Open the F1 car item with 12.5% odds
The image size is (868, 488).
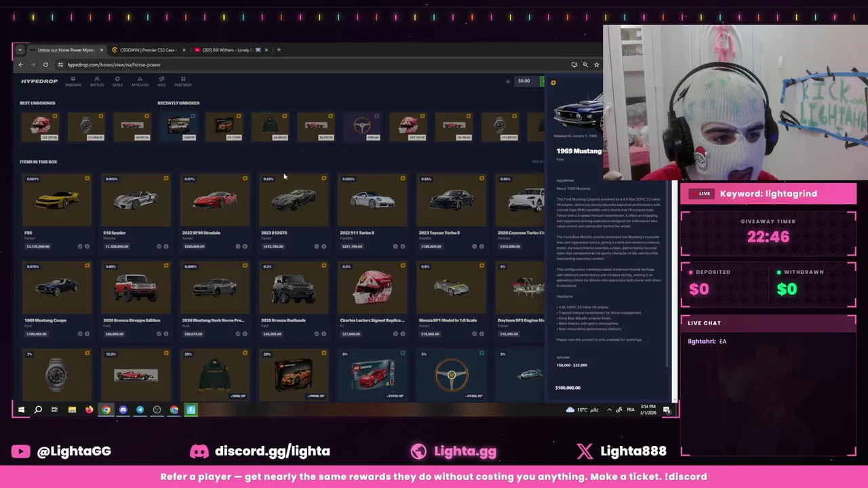coord(136,375)
